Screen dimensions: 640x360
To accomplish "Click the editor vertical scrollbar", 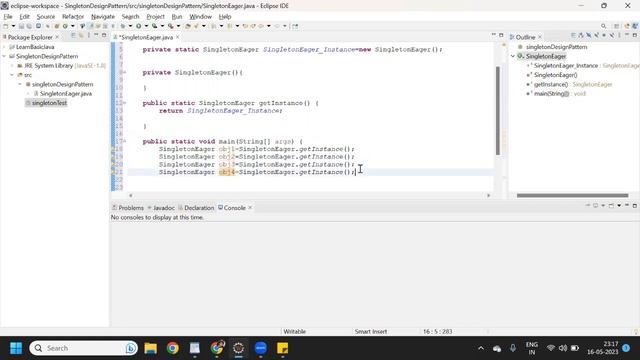I will click(498, 110).
